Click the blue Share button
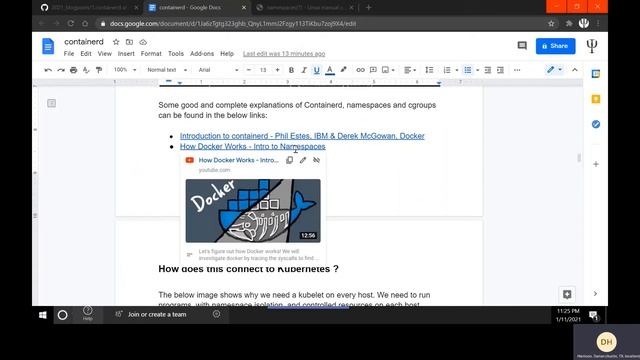Viewport: 640px width, 360px height. (x=556, y=46)
